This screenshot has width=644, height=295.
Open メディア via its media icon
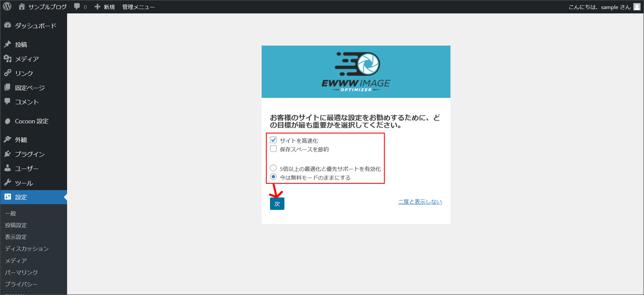[x=7, y=59]
